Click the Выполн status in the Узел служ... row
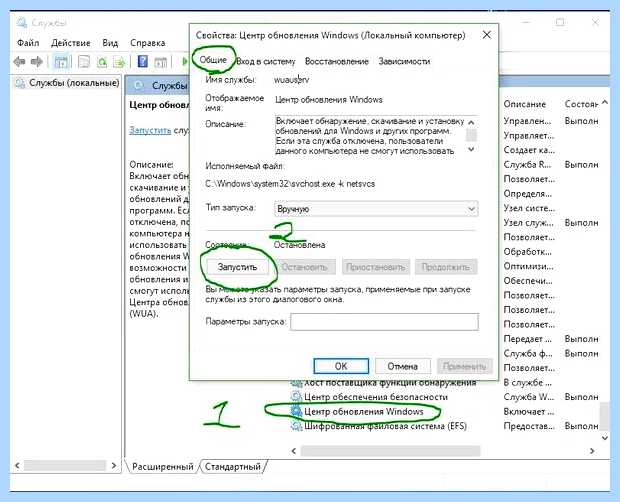This screenshot has height=502, width=620. [581, 223]
